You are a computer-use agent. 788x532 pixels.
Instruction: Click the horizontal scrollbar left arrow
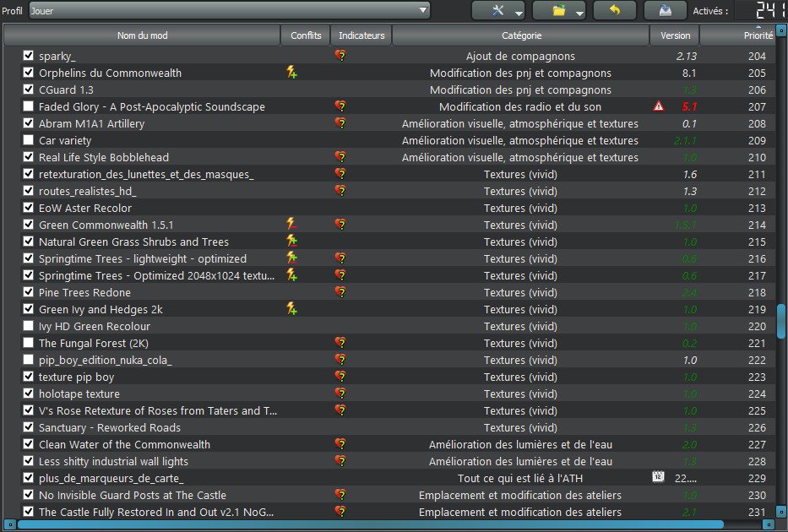[9, 525]
